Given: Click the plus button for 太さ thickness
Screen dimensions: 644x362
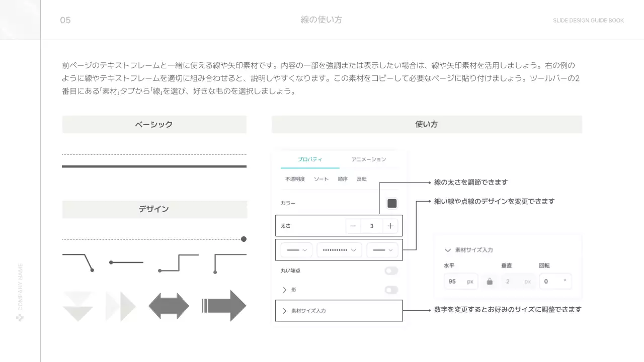Looking at the screenshot, I should 390,226.
